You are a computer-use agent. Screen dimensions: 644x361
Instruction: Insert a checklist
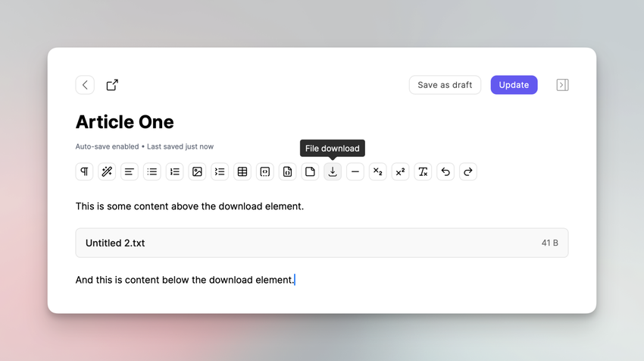[x=220, y=172]
